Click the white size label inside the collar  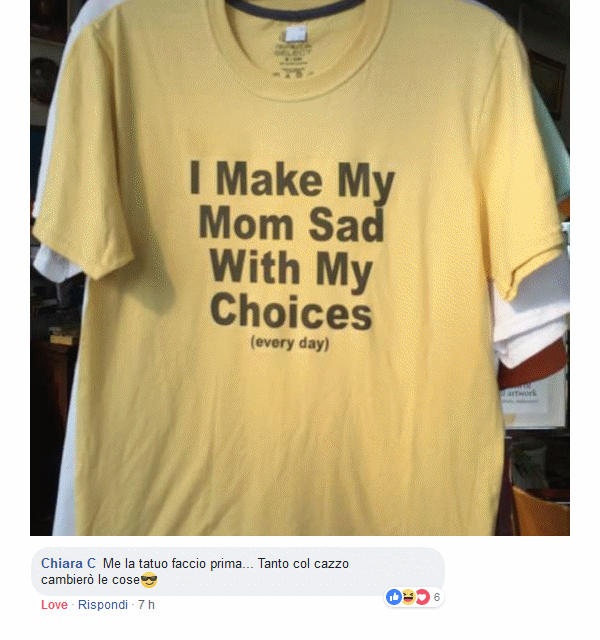point(296,33)
